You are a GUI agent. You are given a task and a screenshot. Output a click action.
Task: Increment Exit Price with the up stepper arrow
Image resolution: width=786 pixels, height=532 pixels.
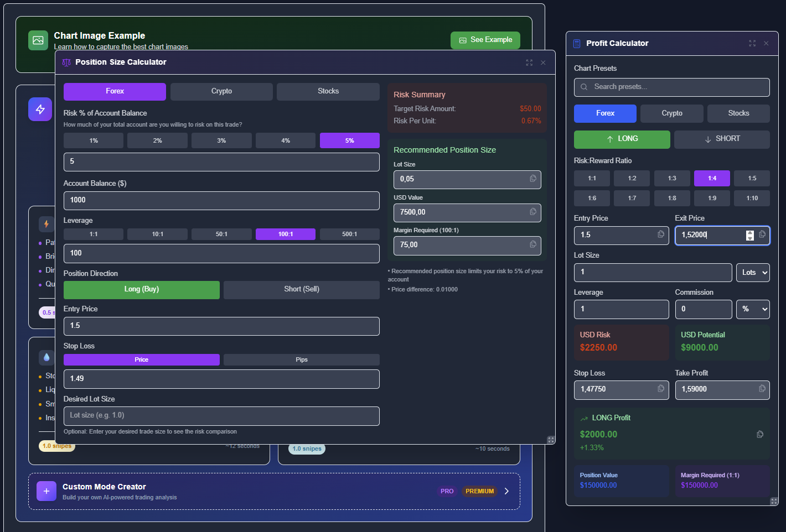tap(750, 233)
